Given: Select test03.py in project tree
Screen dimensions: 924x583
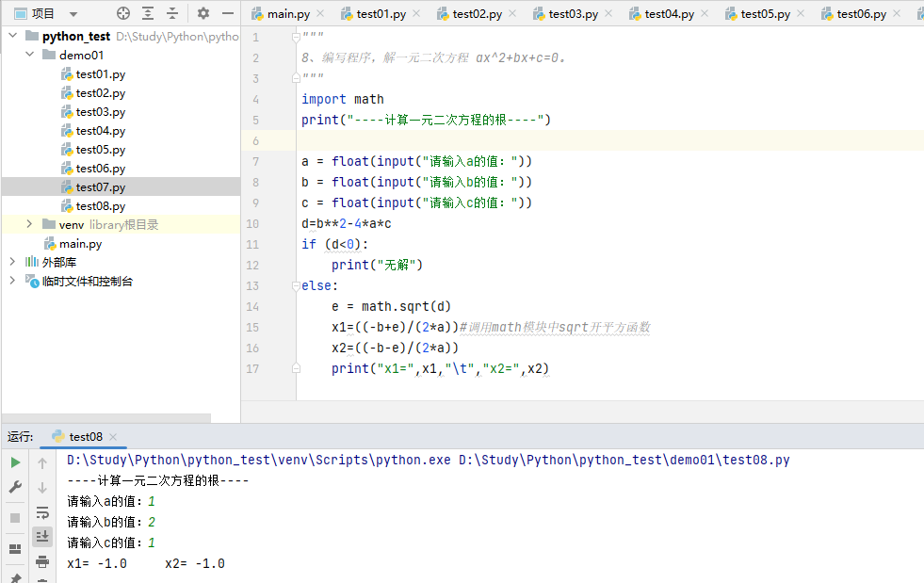Looking at the screenshot, I should (100, 112).
